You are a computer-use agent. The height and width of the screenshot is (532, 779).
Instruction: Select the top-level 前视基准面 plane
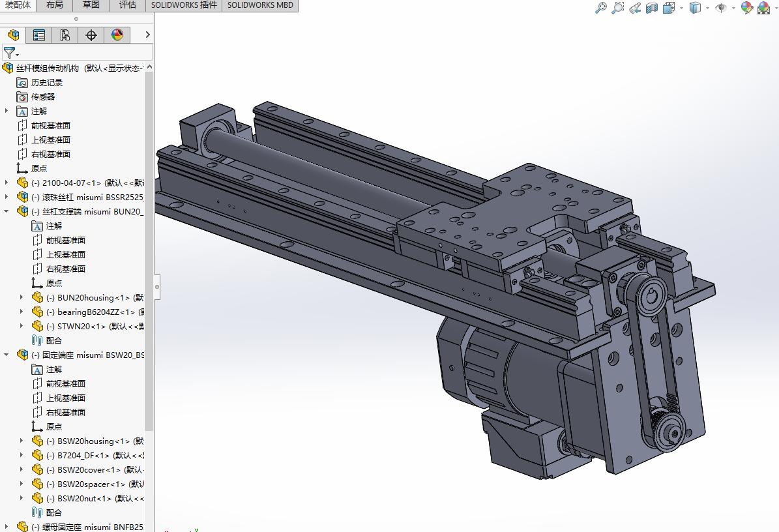click(x=51, y=126)
